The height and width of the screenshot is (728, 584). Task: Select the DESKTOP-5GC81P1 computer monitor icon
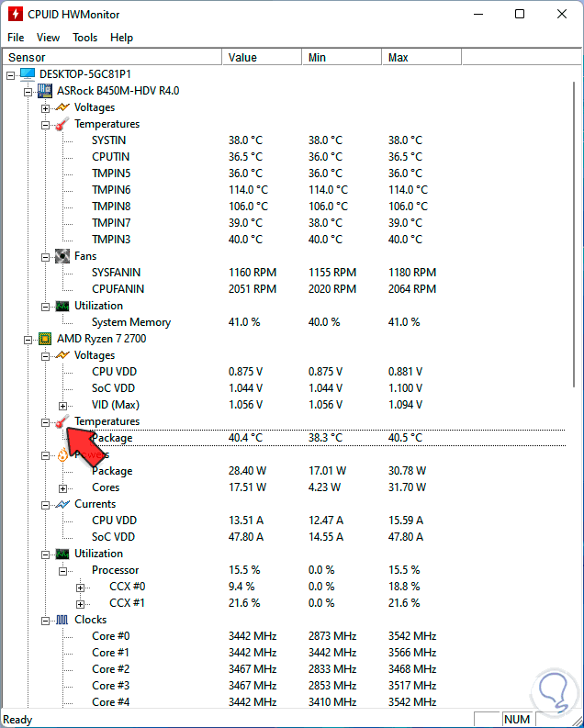pos(28,74)
